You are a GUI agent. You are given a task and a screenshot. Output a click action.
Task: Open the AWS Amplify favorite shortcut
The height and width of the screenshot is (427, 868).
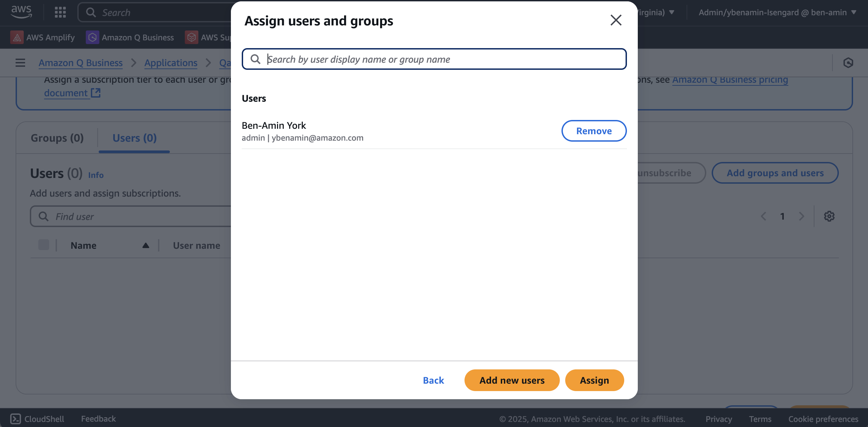43,37
